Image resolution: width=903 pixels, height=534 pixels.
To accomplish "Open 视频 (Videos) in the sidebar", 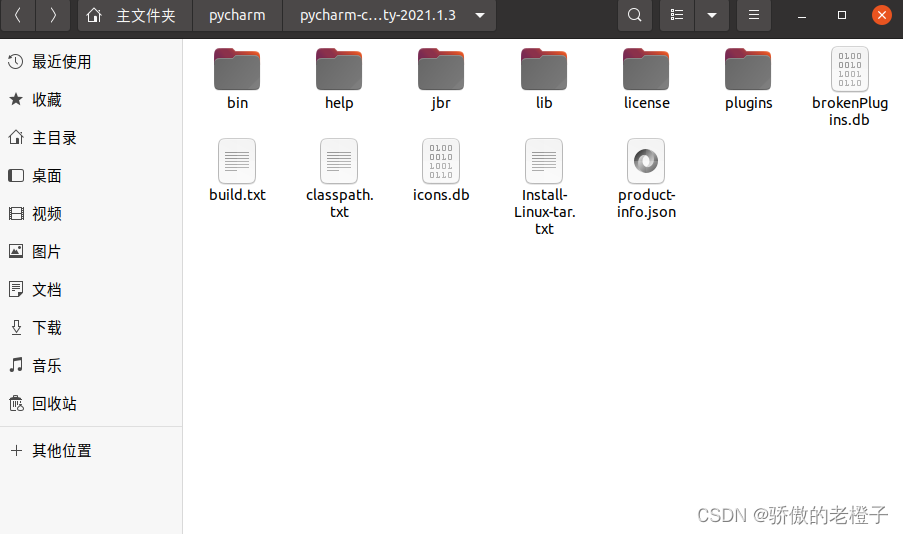I will pos(91,214).
